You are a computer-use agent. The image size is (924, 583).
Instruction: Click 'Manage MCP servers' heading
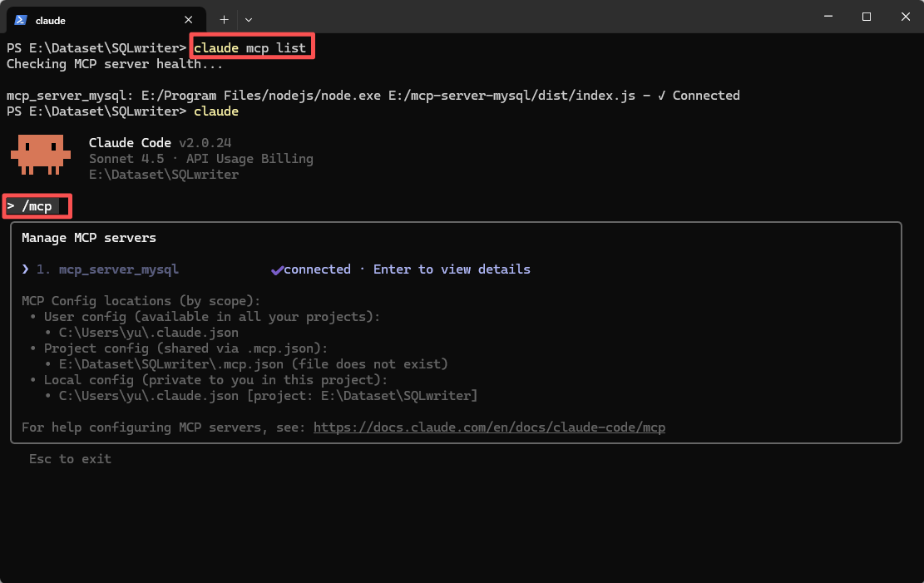coord(89,238)
